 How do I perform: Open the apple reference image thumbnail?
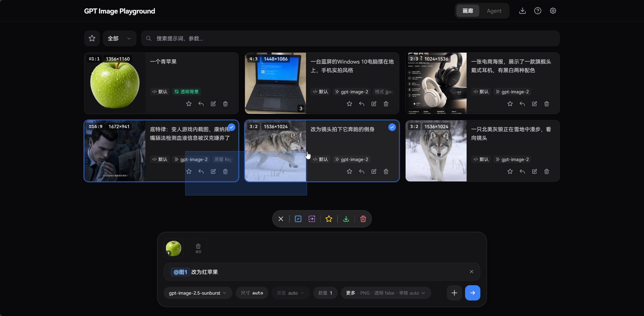(x=174, y=248)
